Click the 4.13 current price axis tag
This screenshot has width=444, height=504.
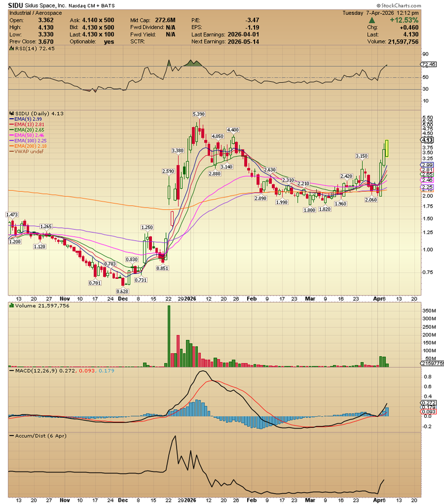click(427, 140)
